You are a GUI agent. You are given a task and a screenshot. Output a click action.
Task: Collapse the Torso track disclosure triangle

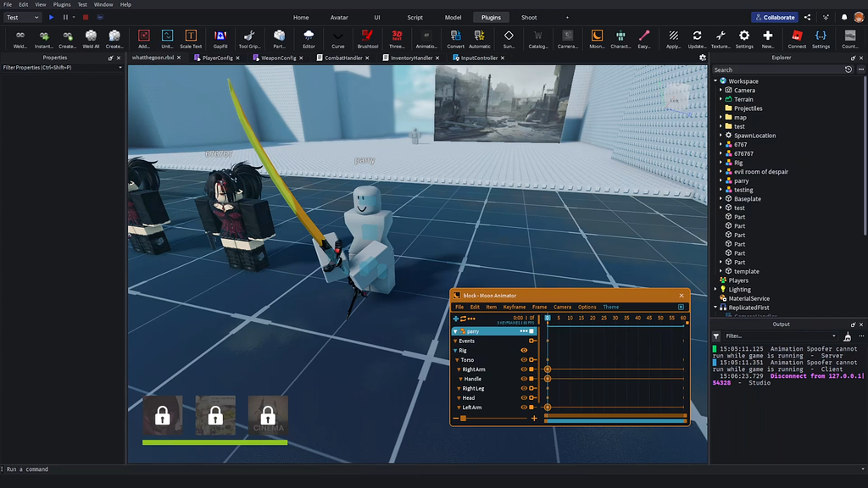coord(458,360)
